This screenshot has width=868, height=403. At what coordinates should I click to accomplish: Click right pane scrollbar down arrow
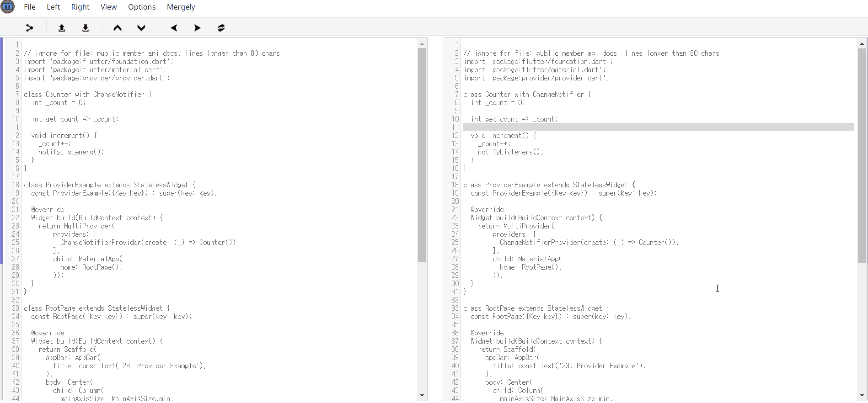tap(862, 396)
